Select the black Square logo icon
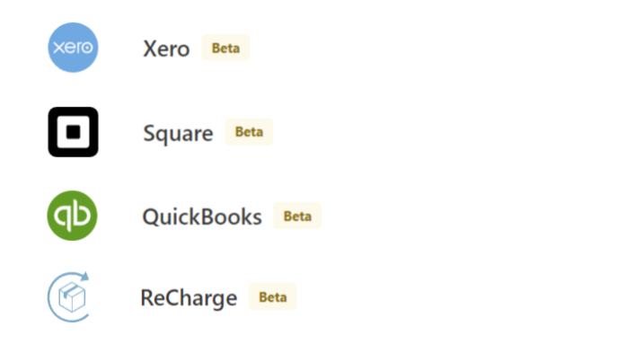This screenshot has width=644, height=344. 73,132
